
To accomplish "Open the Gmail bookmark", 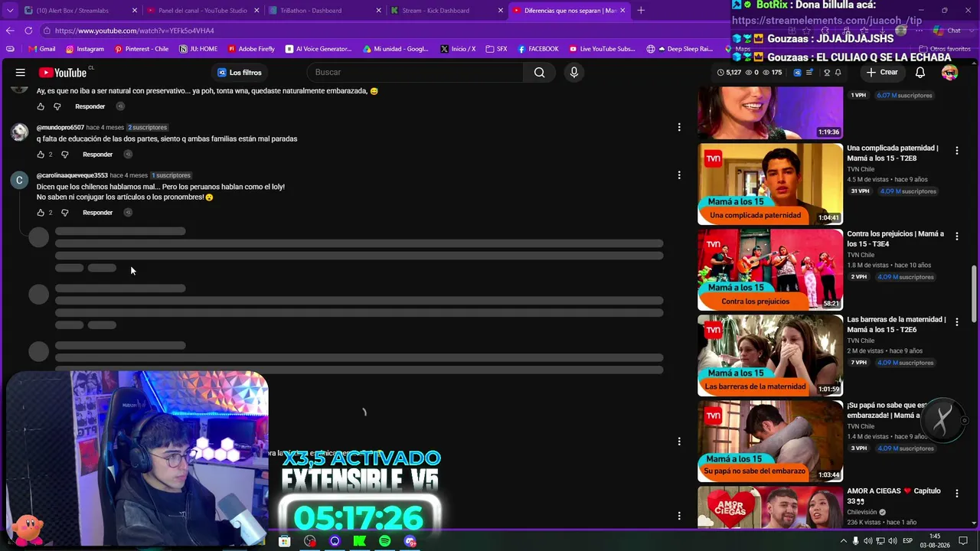I will (42, 49).
